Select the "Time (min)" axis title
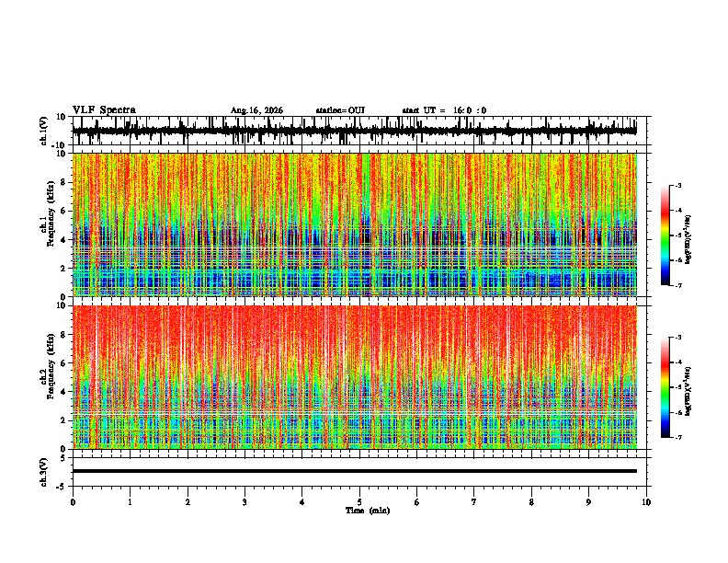This screenshot has height=563, width=728. click(x=368, y=511)
